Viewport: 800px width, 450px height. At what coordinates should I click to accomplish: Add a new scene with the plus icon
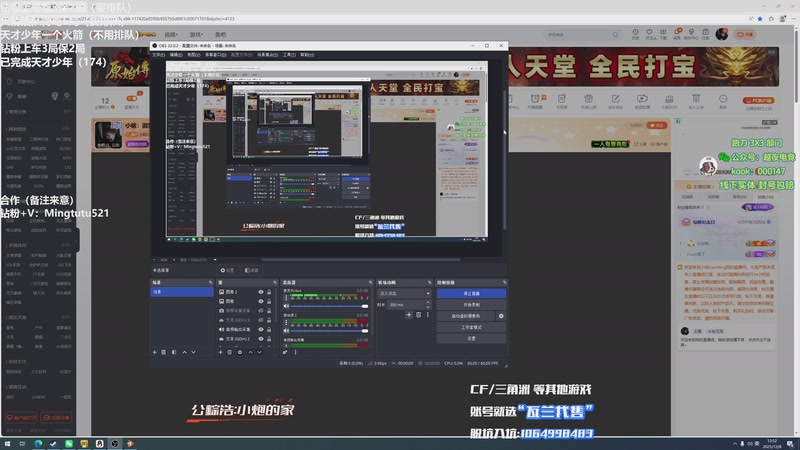click(155, 352)
